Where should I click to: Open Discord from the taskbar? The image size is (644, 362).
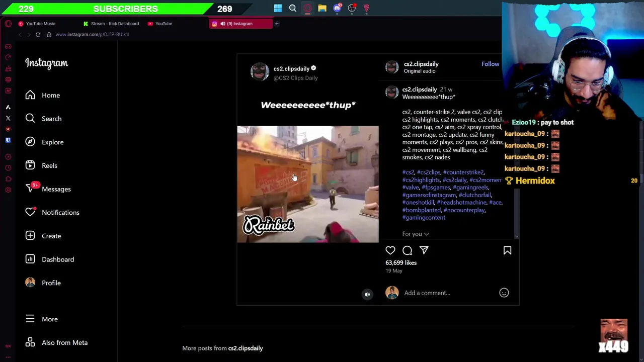[337, 8]
